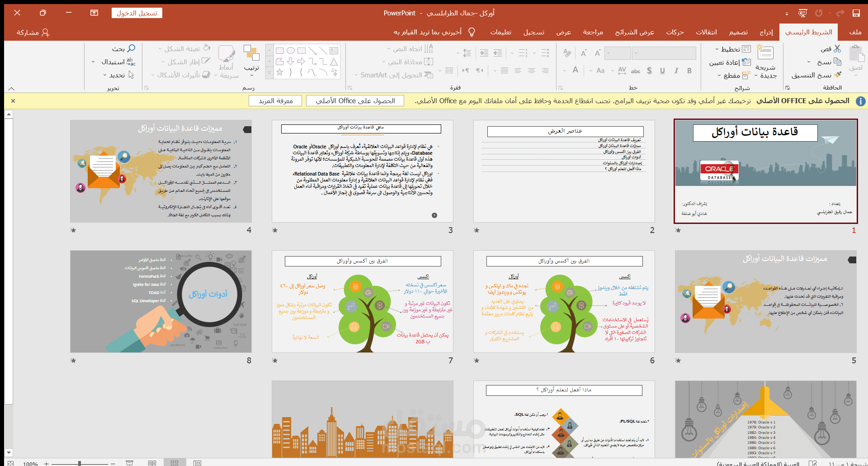Click the Ribbon Display Options icon in title bar

[94, 13]
